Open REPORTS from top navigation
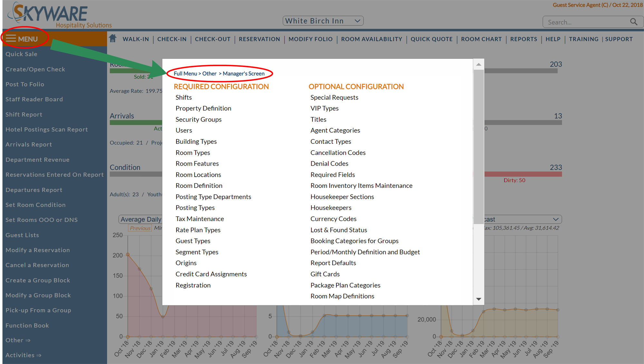Screen dimensions: 644x364 pos(524,39)
